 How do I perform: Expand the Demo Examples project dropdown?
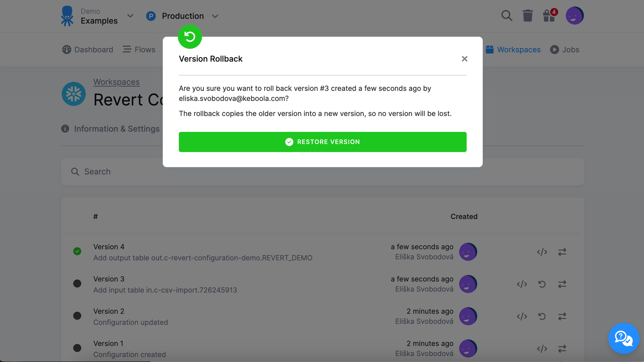tap(130, 16)
